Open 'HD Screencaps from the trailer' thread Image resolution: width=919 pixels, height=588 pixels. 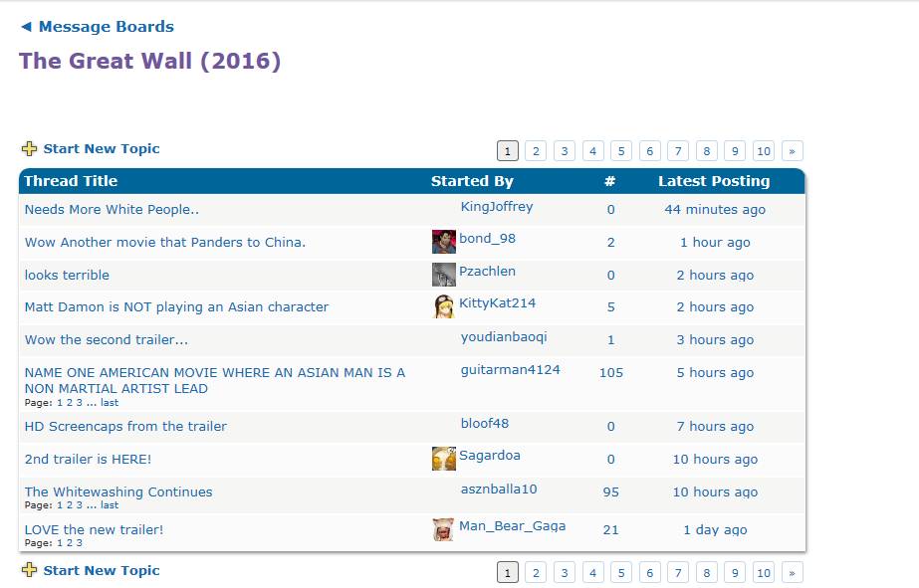tap(125, 427)
